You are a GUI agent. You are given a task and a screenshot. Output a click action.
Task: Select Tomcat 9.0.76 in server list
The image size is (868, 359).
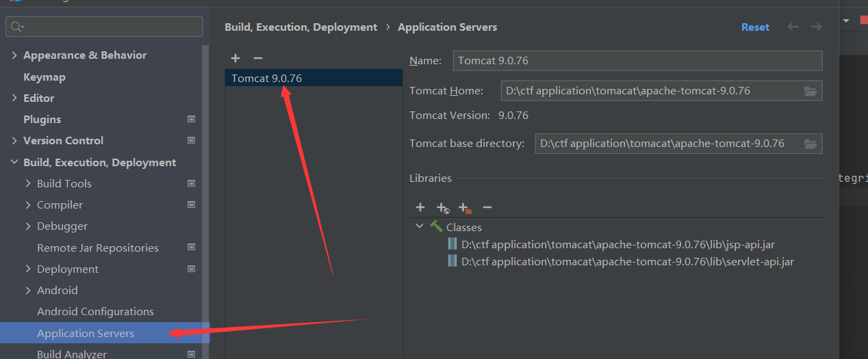point(266,79)
